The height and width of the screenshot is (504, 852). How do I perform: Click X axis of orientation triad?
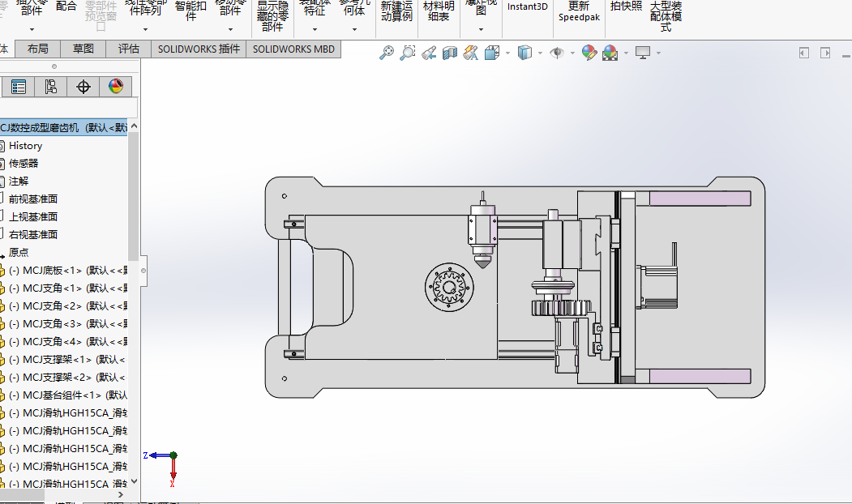[173, 472]
